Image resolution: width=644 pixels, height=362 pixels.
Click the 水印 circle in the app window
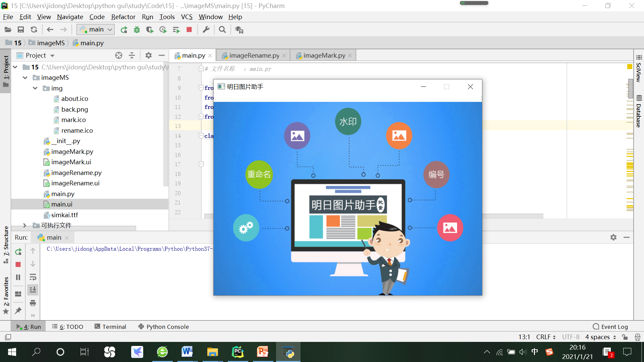click(x=348, y=121)
